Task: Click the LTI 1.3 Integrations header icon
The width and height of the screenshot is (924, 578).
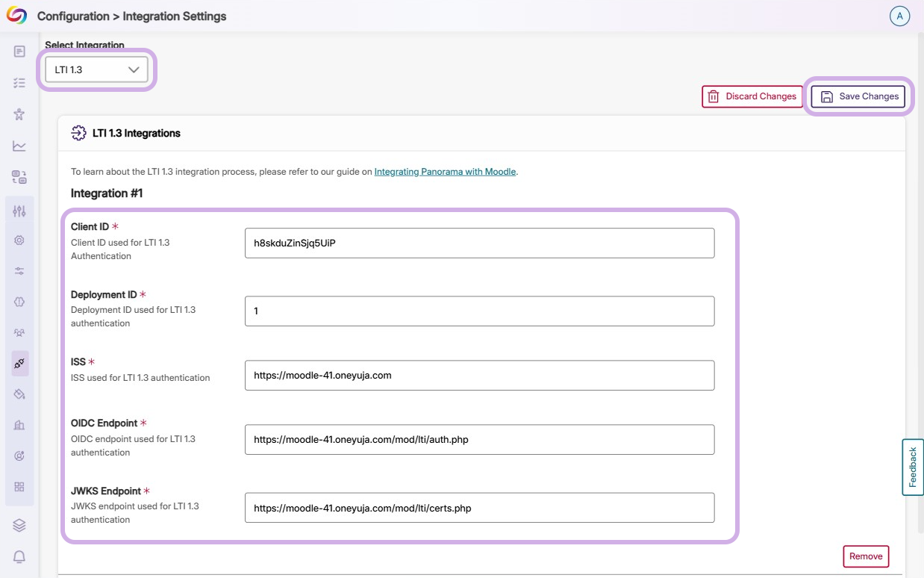Action: tap(78, 133)
